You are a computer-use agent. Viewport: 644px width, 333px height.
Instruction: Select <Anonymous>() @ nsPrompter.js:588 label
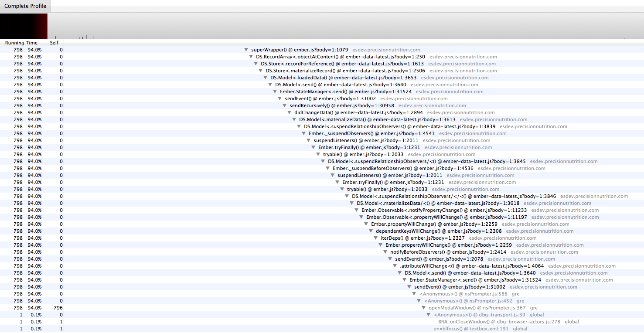pos(463,294)
